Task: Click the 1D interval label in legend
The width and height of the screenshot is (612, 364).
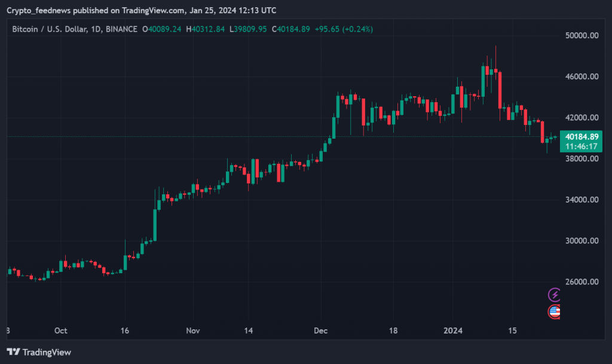Action: (96, 29)
